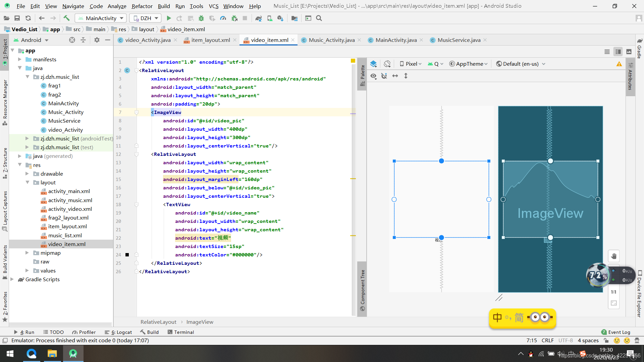Viewport: 644px width, 362px height.
Task: Click the Attach Debugger to Process icon
Action: [x=235, y=18]
